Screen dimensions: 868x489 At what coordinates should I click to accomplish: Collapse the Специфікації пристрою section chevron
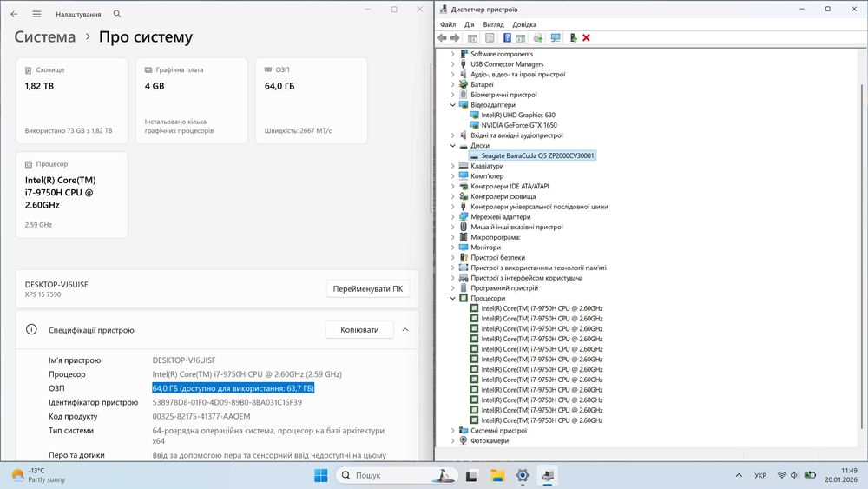point(405,329)
